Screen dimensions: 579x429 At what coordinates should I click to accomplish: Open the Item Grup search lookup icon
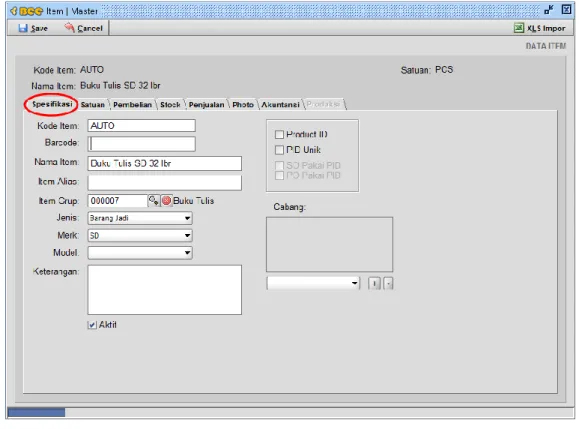(153, 200)
